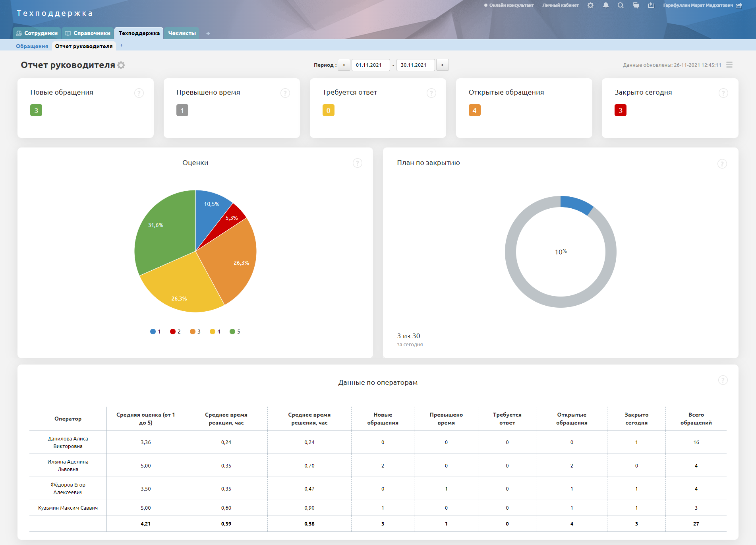Image resolution: width=756 pixels, height=545 pixels.
Task: Show help for План по закрытию
Action: pyautogui.click(x=722, y=164)
